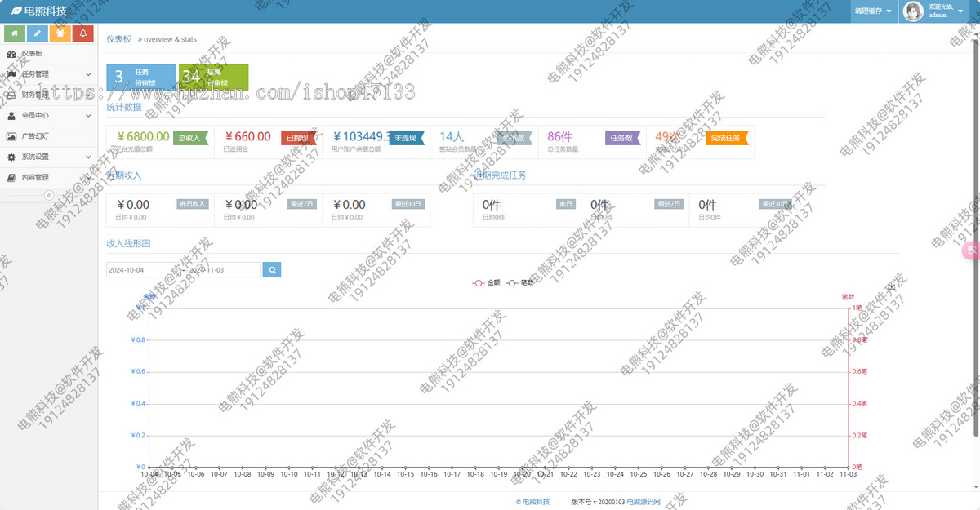Toggle the 金额 series in chart legend
980x510 pixels.
pyautogui.click(x=487, y=282)
